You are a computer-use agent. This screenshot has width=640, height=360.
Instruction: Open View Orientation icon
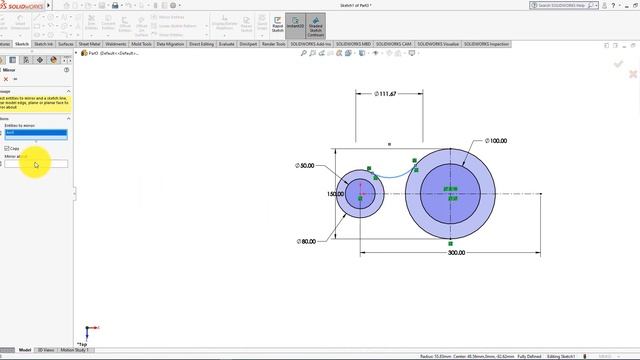348,53
